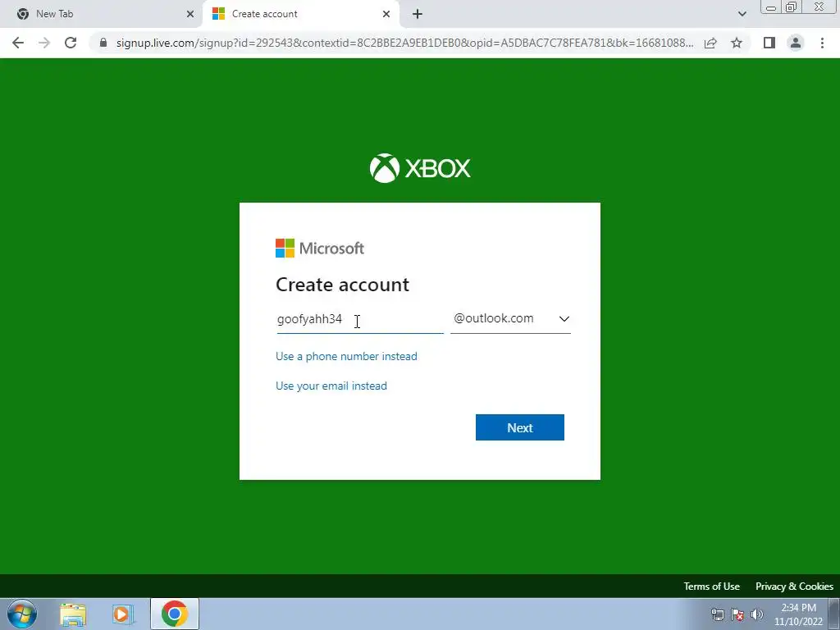Click the Create account heading
This screenshot has height=630, width=840.
[342, 285]
